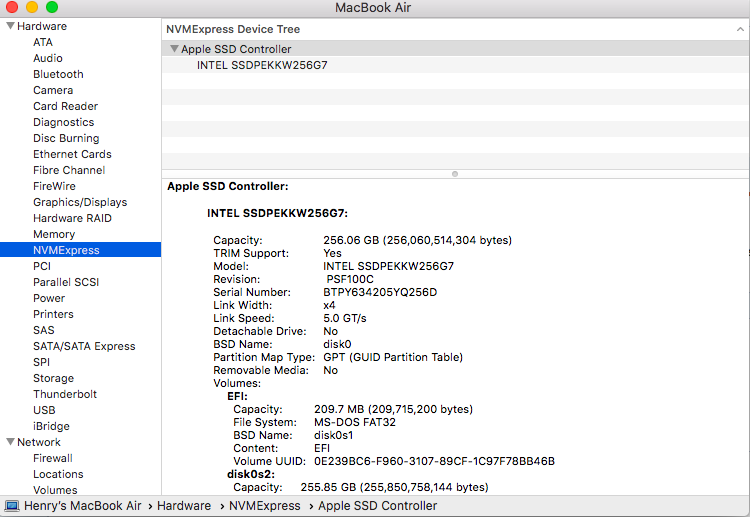
Task: Click the laptop icon in path bar
Action: (x=12, y=506)
